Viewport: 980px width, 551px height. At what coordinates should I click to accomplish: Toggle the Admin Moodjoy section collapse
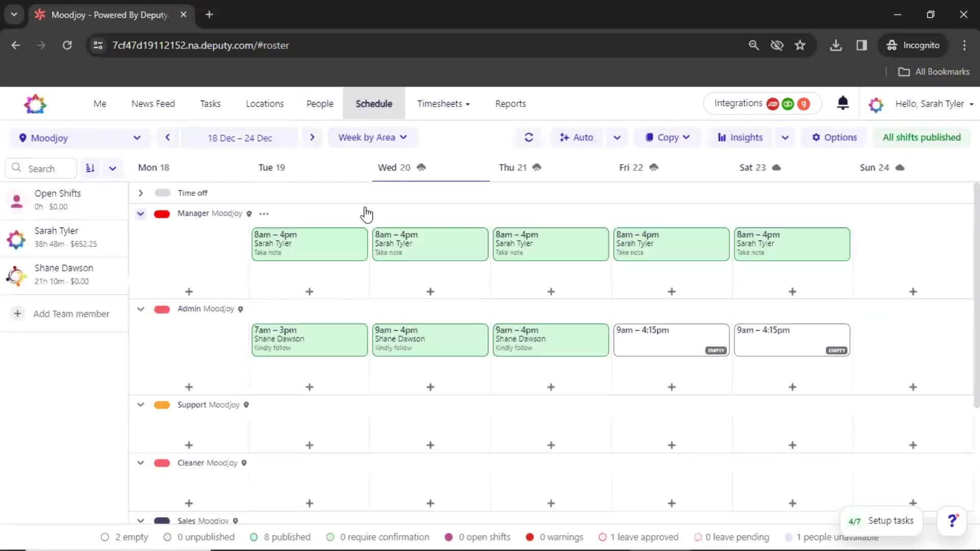click(x=140, y=308)
